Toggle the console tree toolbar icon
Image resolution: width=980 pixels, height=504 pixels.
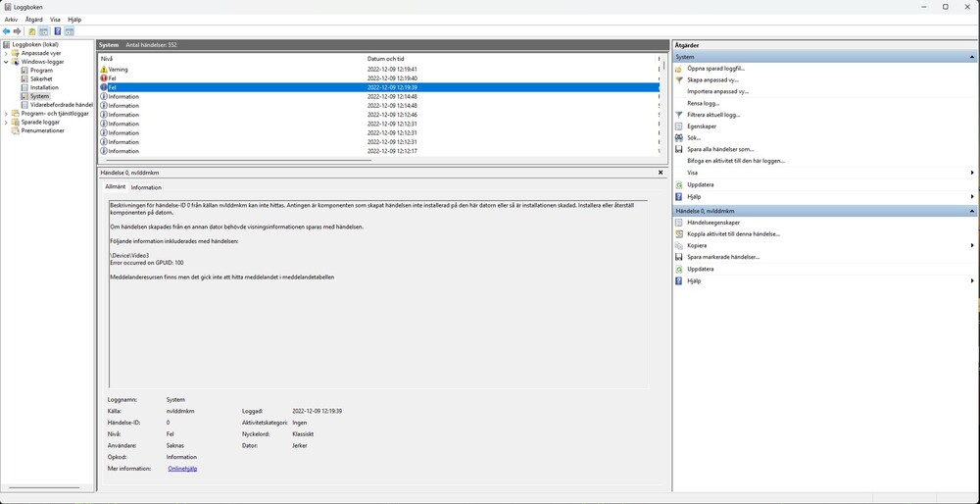44,31
